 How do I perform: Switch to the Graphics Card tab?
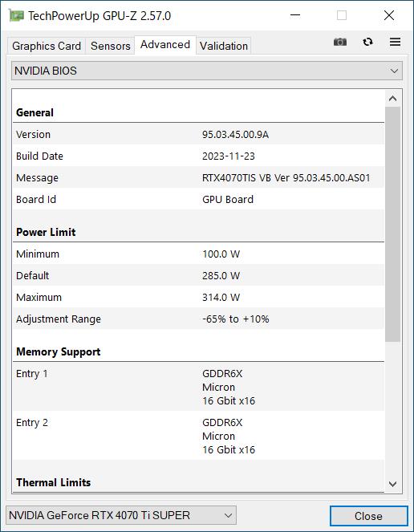tap(47, 46)
